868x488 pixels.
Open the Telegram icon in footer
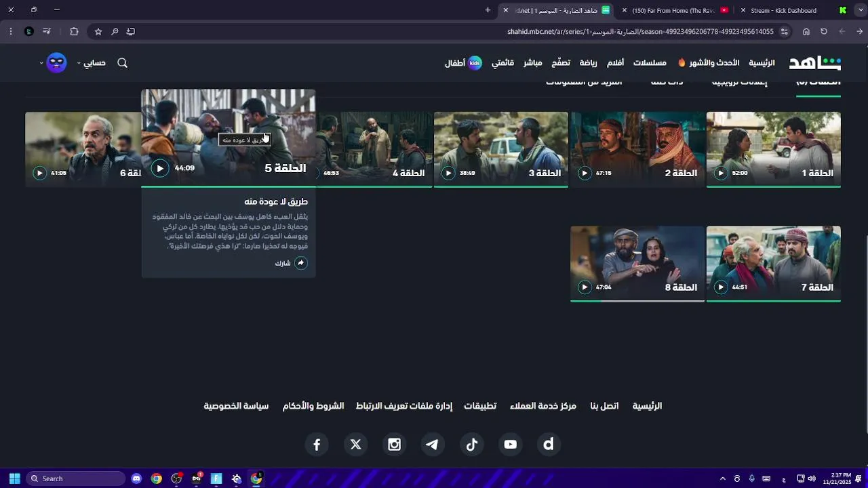coord(433,445)
